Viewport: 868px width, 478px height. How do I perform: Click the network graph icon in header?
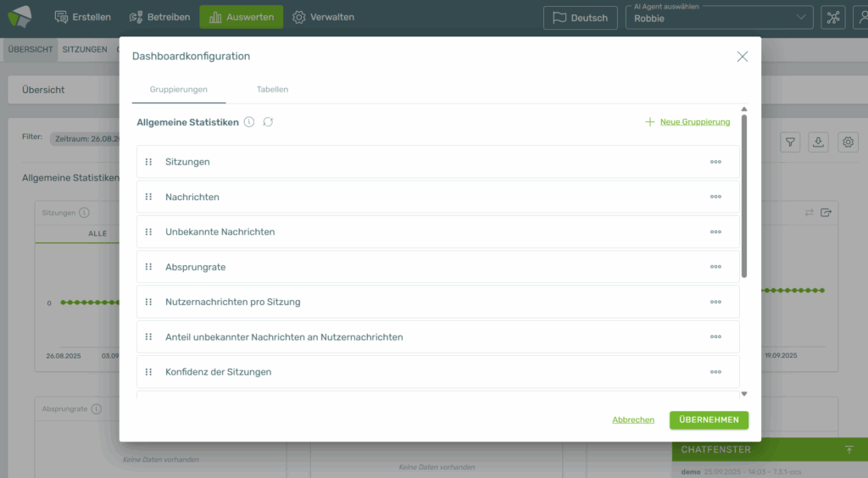(833, 18)
